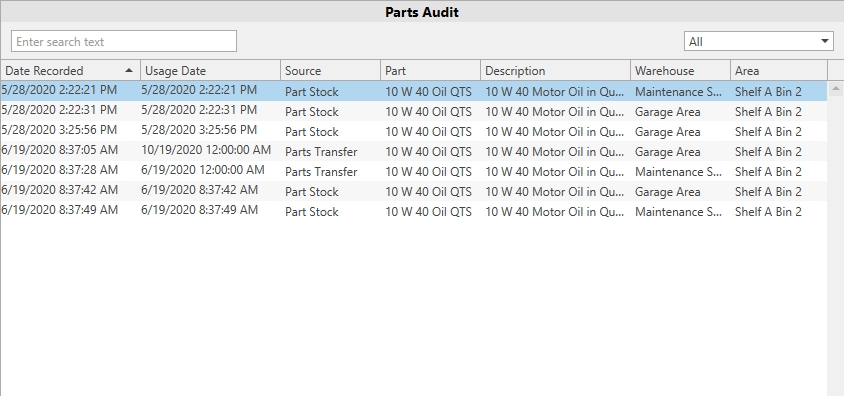Click usage date 5/28/2020 3:25:56 PM
The height and width of the screenshot is (396, 844).
pos(199,130)
